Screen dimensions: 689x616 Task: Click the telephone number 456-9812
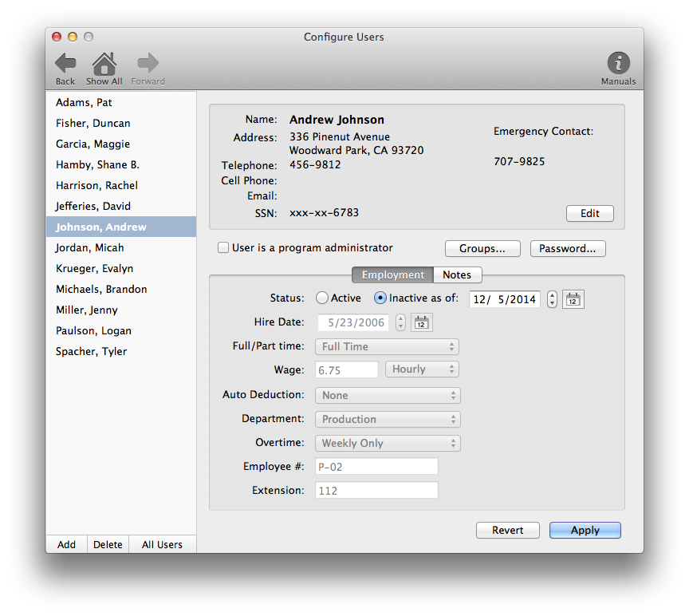(x=315, y=165)
